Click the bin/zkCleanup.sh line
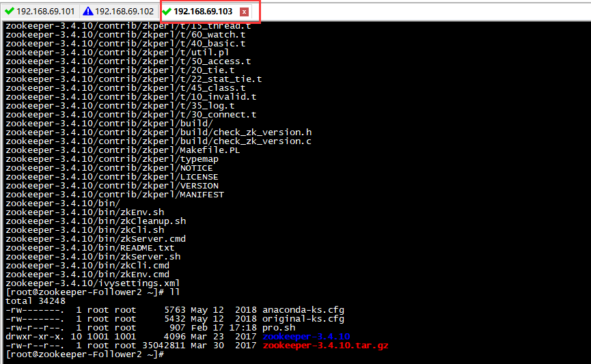The image size is (591, 364). pyautogui.click(x=96, y=221)
